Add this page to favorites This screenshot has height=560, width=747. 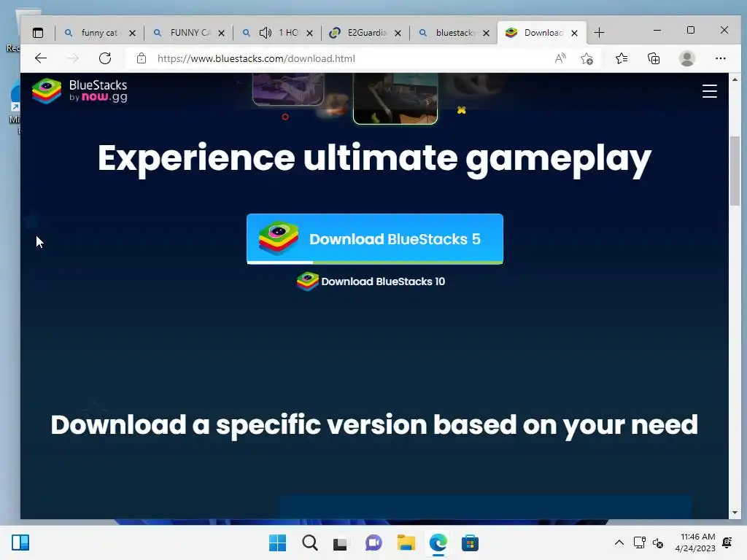[x=587, y=58]
